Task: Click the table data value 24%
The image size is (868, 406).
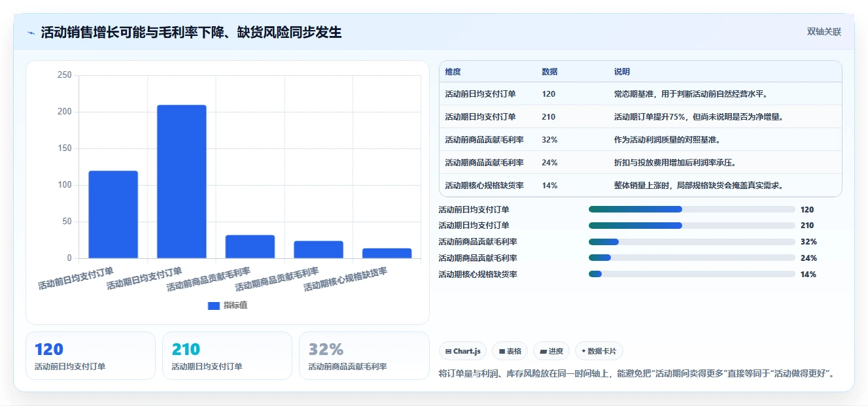Action: tap(549, 163)
